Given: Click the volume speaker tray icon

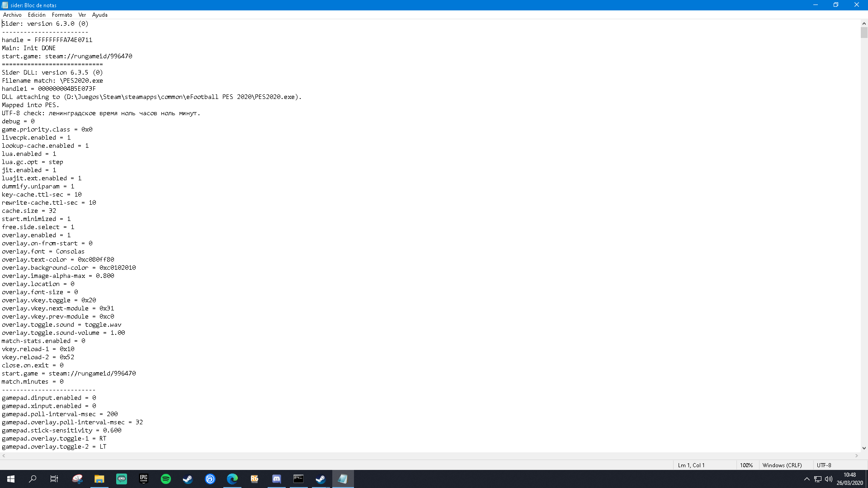Looking at the screenshot, I should pos(829,479).
